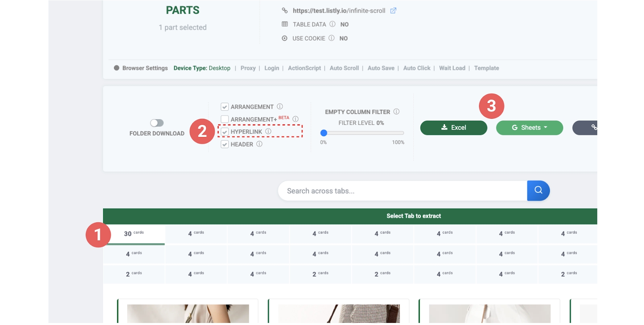The image size is (644, 325).
Task: Enable the ARRANGEMENT+ beta checkbox
Action: click(225, 119)
